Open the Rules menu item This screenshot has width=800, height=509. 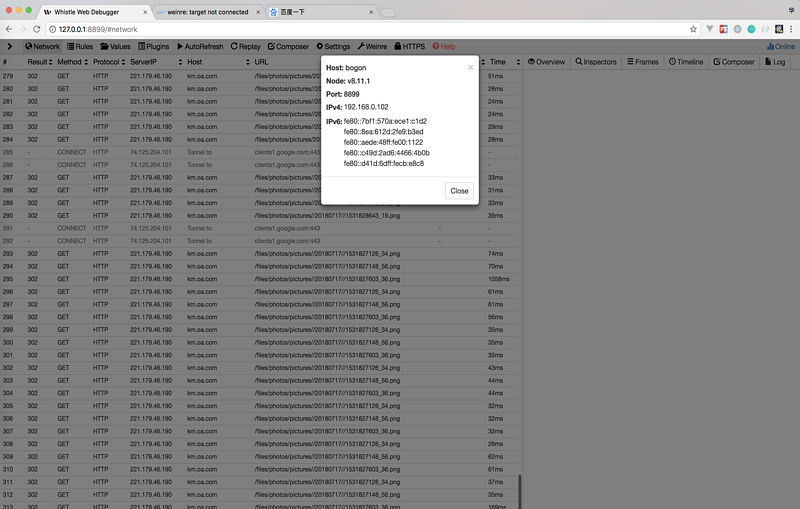[x=80, y=46]
